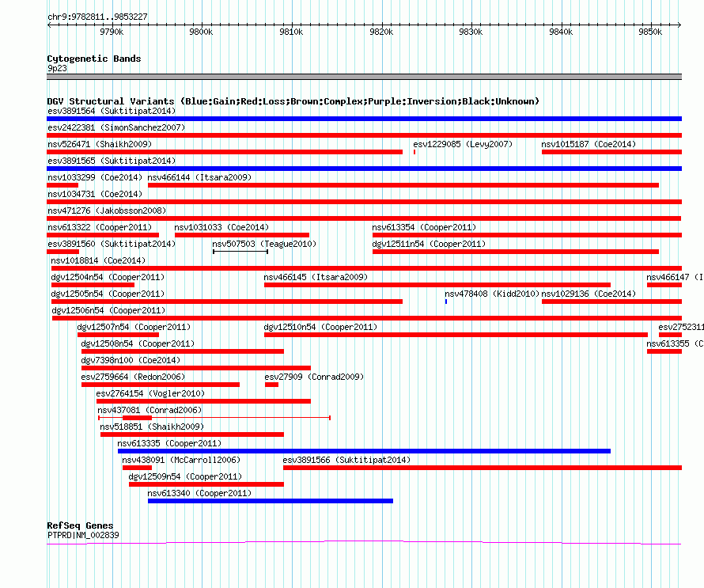Select esv3891565 (Suktitipat2014) label
The height and width of the screenshot is (588, 704).
[x=112, y=161]
